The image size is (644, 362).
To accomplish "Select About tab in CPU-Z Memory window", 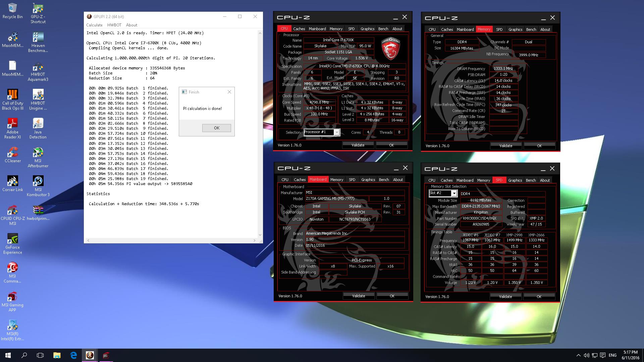I will tap(545, 29).
